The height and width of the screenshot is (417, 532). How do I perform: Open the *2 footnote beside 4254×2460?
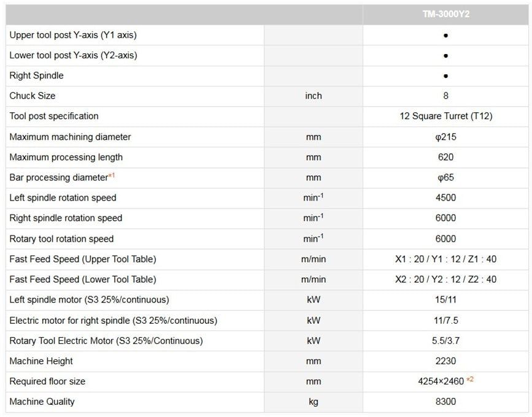470,380
